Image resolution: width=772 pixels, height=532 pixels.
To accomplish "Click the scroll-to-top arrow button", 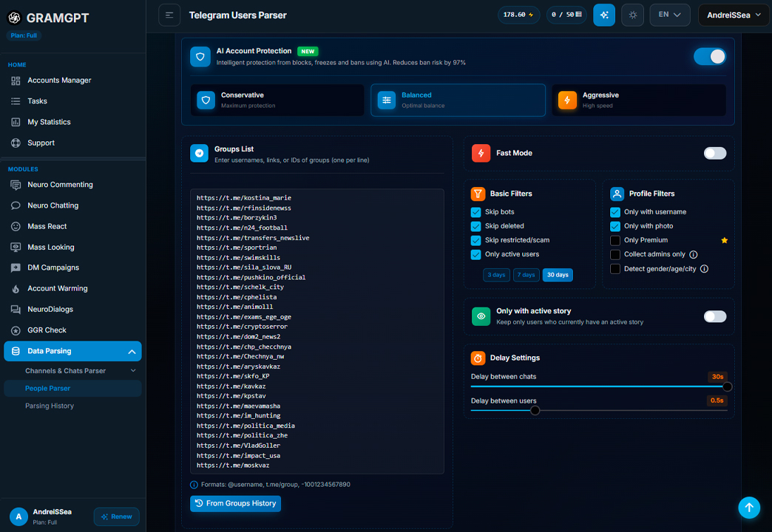I will click(x=749, y=508).
